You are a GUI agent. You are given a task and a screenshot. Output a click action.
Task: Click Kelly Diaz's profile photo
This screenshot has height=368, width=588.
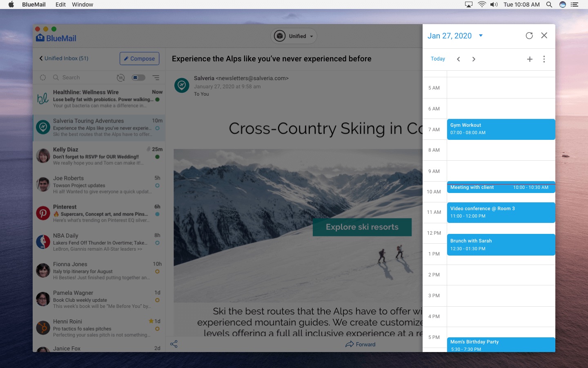[x=43, y=156]
